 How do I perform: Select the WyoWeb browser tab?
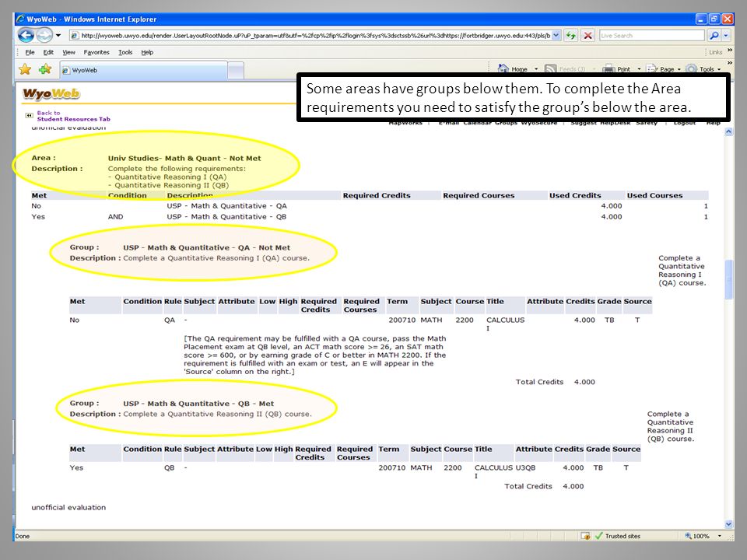click(143, 71)
